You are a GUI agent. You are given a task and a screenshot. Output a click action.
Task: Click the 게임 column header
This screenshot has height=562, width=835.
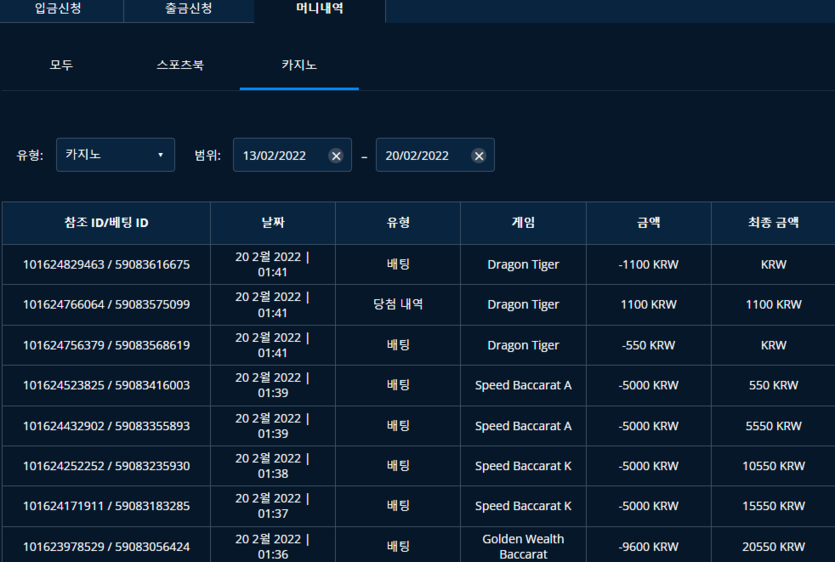click(523, 223)
